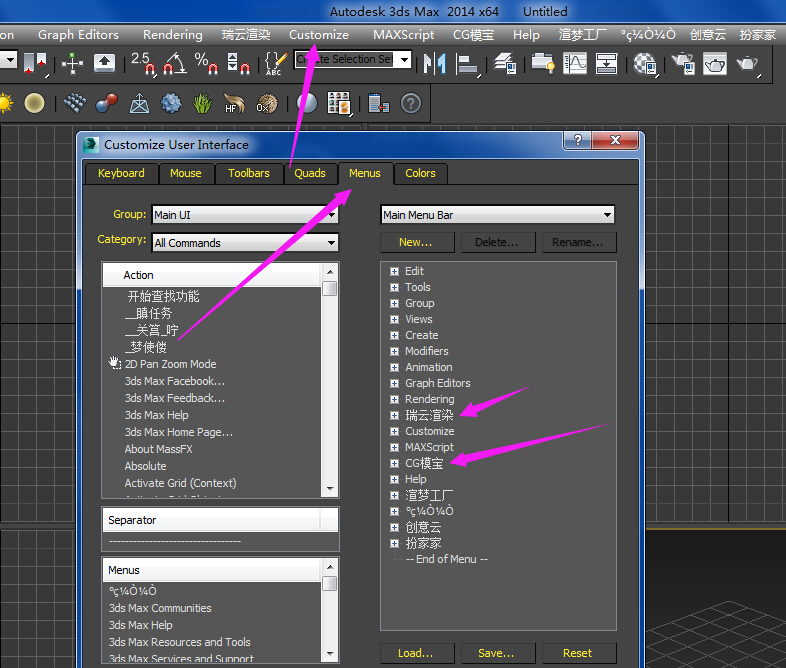Click the question mark help toolbar icon
Screen dimensions: 786x668
point(411,104)
